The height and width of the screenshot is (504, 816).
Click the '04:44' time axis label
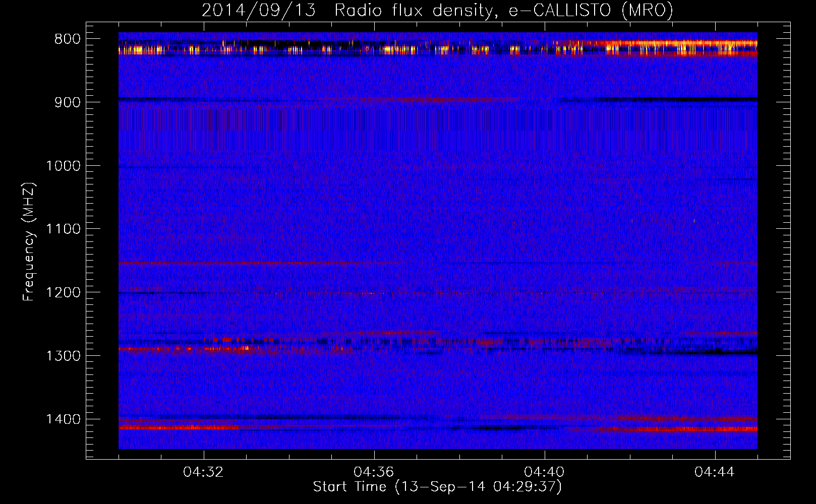pos(715,472)
